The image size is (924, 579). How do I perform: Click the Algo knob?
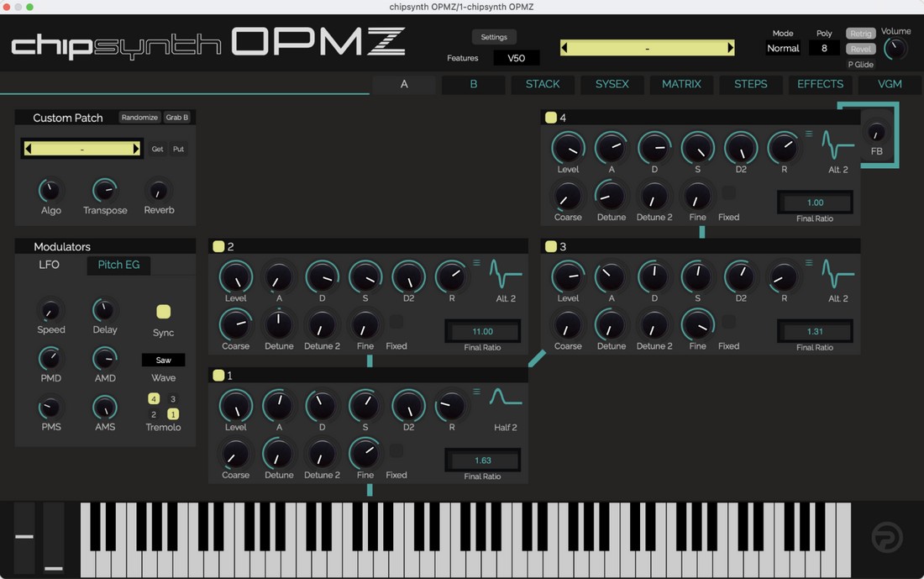pyautogui.click(x=50, y=191)
